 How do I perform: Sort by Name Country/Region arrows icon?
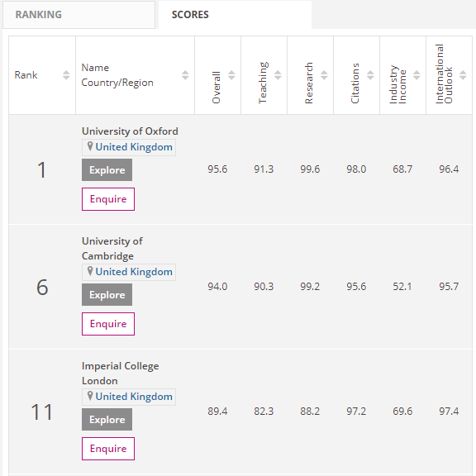(185, 75)
